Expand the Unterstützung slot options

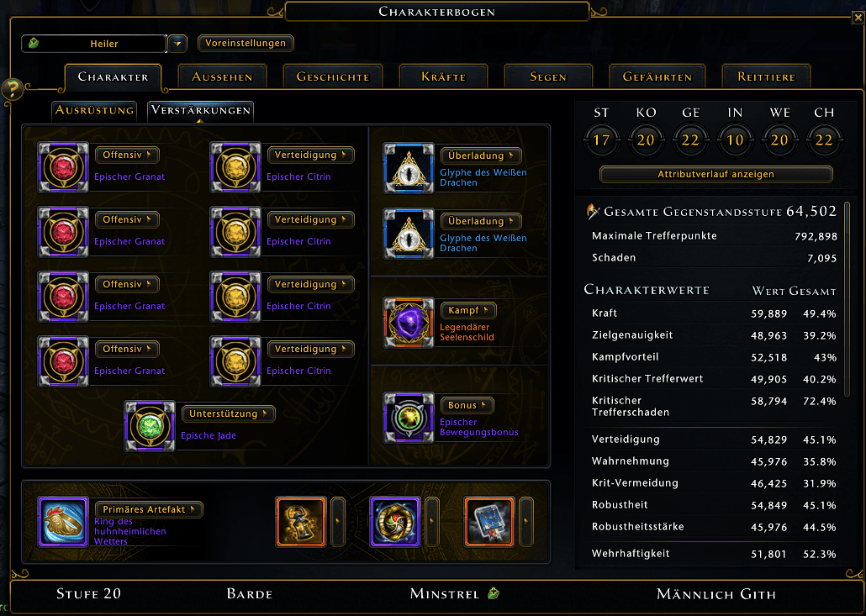[228, 413]
